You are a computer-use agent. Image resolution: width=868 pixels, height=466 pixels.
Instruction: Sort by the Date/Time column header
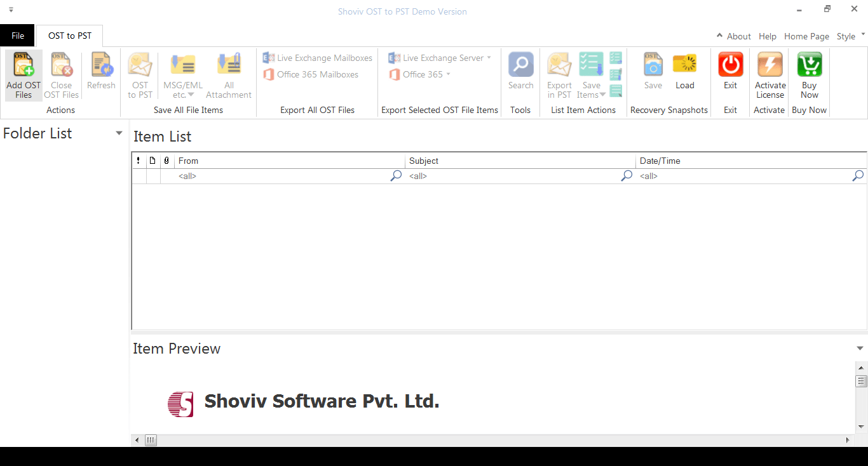coord(752,161)
